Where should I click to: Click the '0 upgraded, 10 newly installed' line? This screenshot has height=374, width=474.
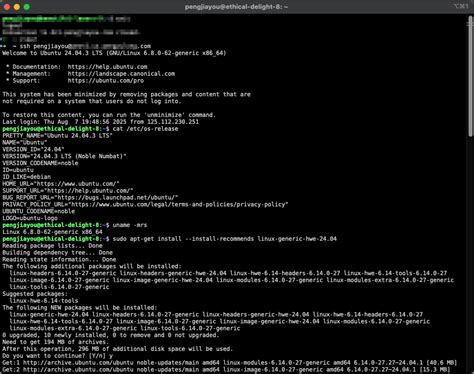click(111, 335)
